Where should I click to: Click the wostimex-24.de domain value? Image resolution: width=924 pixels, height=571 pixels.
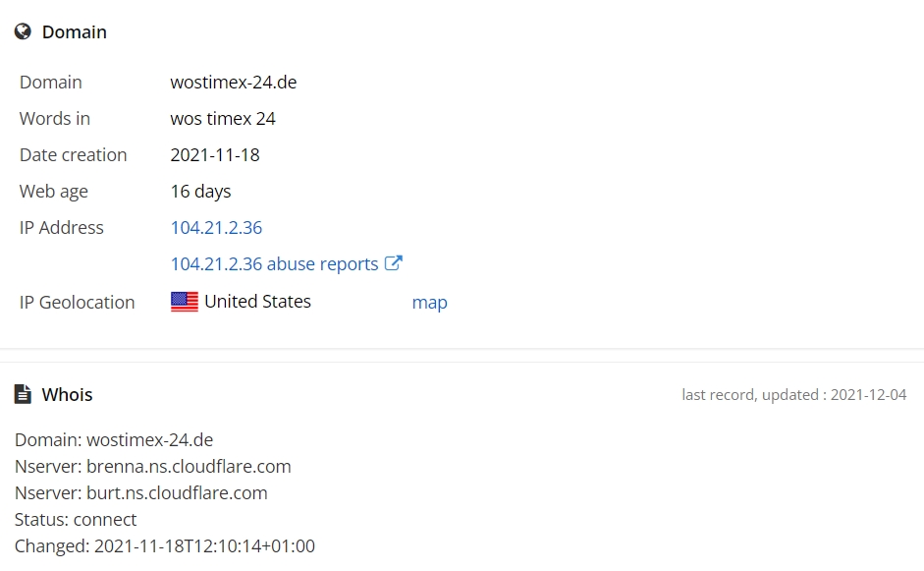(234, 83)
